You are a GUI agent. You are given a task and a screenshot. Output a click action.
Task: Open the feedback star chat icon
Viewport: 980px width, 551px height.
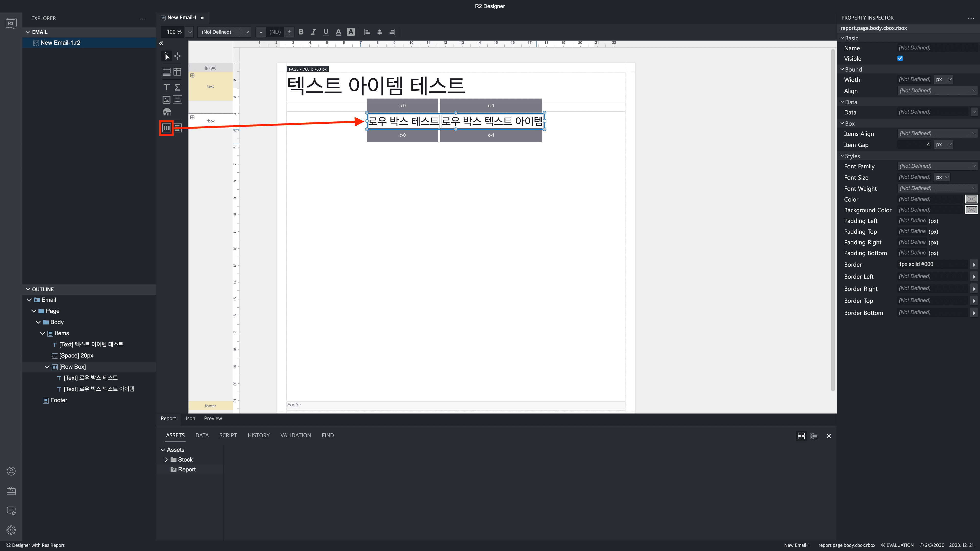click(11, 511)
